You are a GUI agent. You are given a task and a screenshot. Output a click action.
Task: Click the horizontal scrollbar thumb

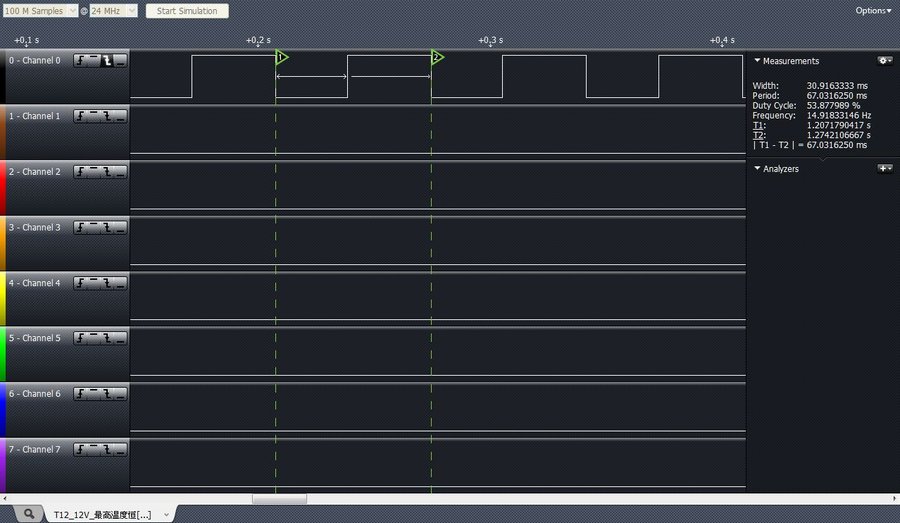click(x=279, y=498)
